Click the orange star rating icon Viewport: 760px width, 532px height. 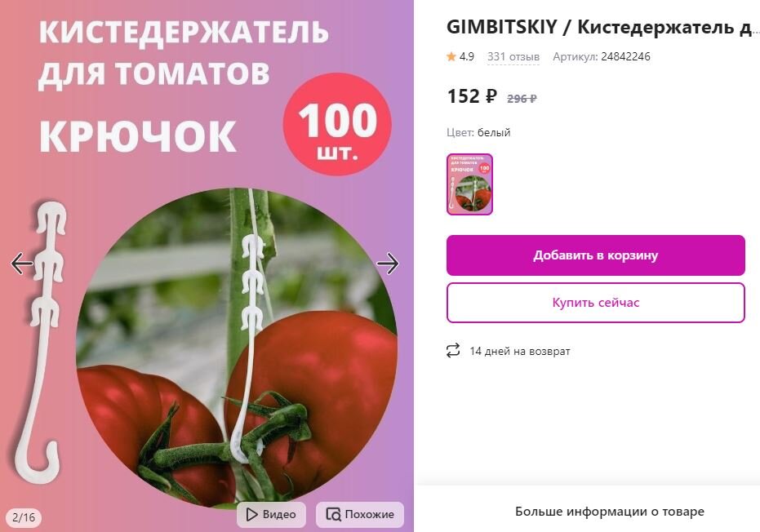coord(451,56)
